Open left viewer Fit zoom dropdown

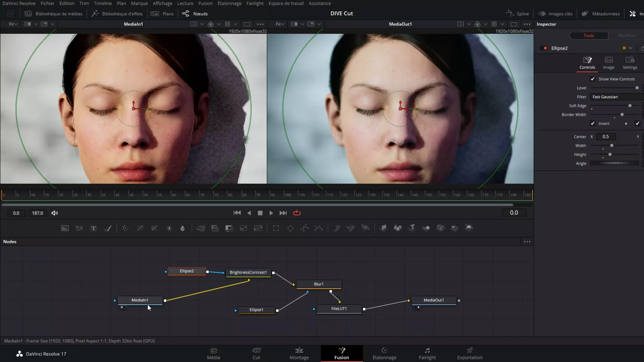pyautogui.click(x=13, y=24)
